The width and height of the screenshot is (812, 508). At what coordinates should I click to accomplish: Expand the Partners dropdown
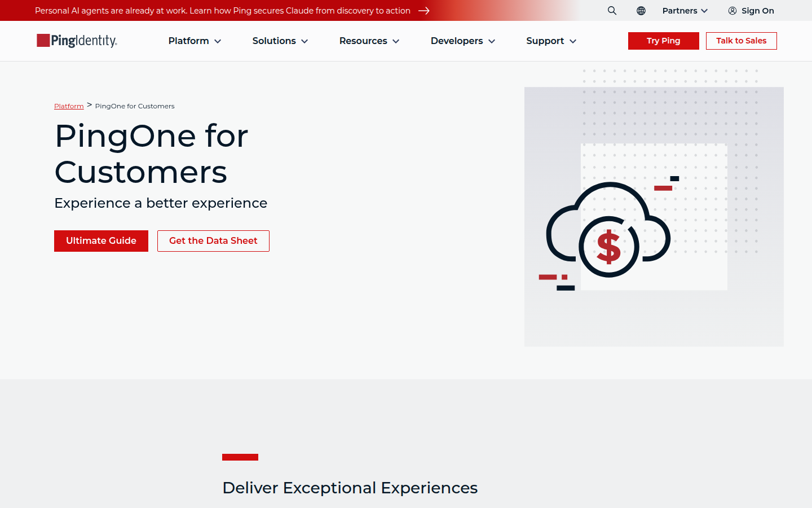click(685, 11)
